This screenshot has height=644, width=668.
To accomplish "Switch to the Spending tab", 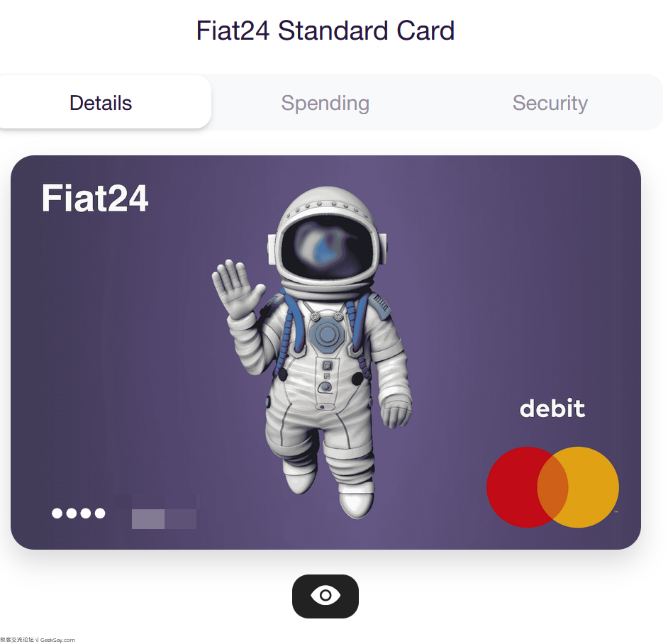I will [325, 103].
